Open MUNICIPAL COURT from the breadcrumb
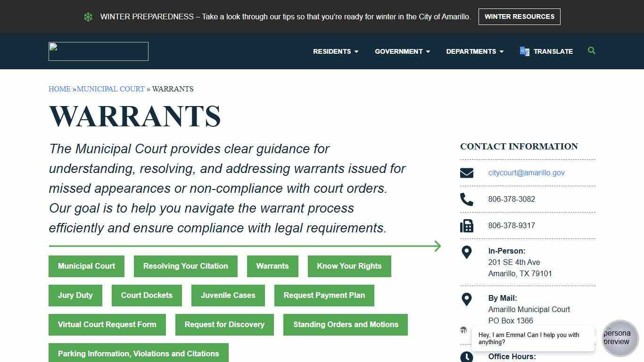 click(x=111, y=89)
